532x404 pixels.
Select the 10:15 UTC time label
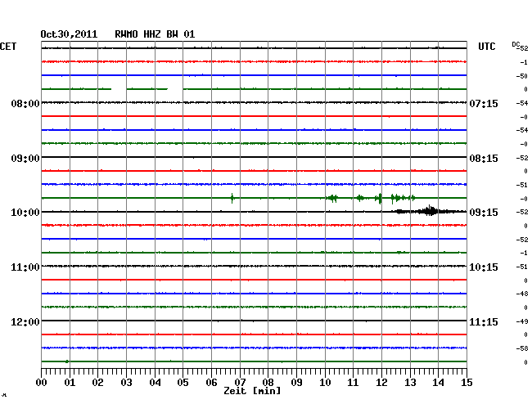coord(484,267)
